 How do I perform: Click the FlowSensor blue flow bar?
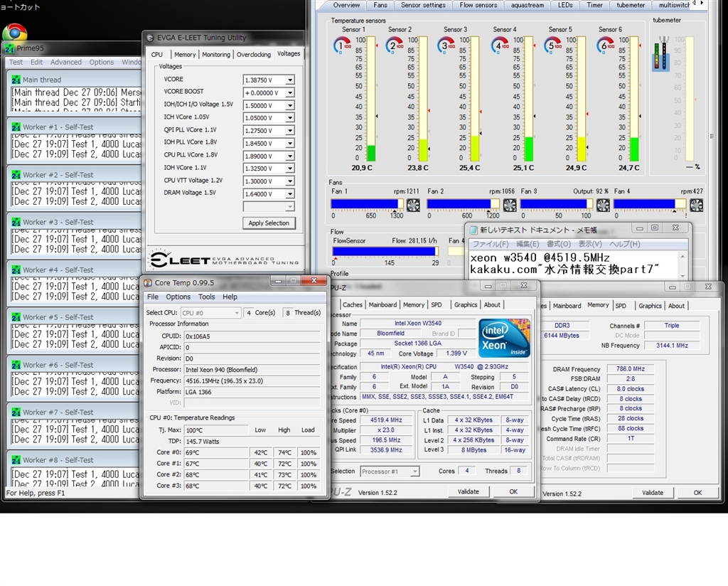pos(384,251)
